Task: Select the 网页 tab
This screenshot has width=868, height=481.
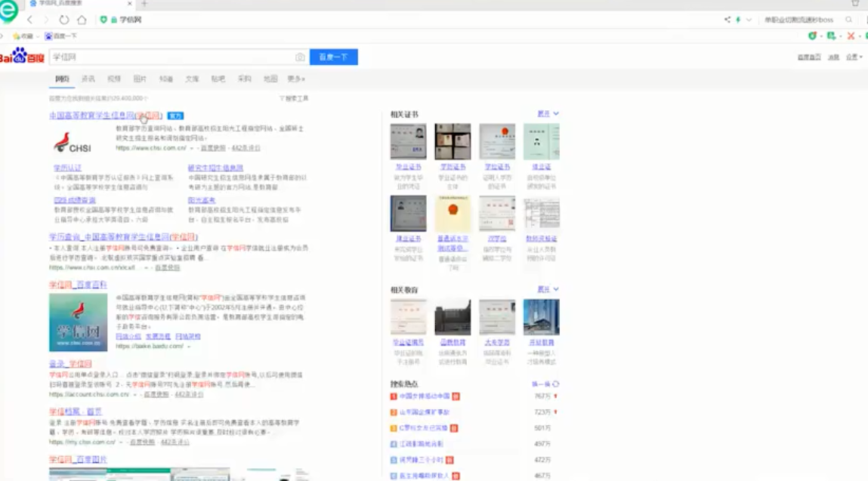Action: tap(62, 79)
